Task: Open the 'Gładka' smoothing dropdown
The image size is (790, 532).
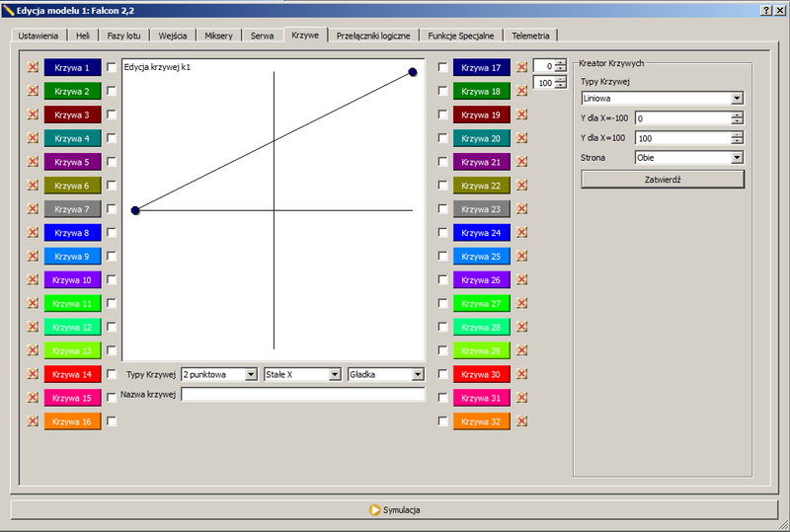Action: click(386, 374)
